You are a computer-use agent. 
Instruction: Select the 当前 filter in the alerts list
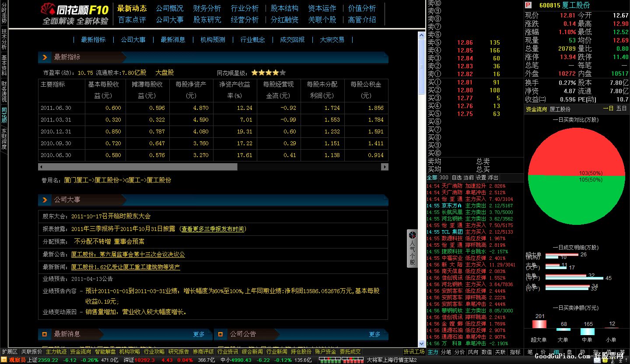coord(469,178)
